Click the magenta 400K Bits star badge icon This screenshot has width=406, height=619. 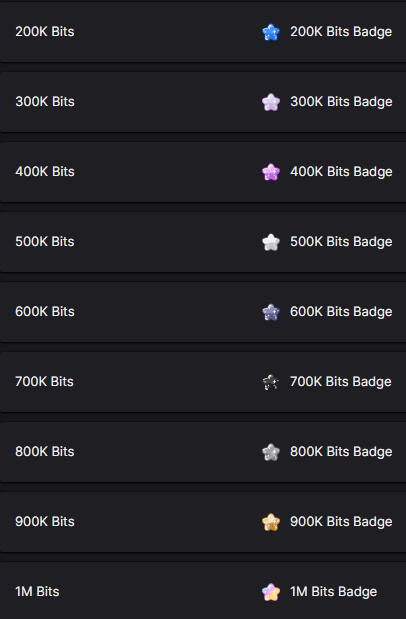pos(271,172)
